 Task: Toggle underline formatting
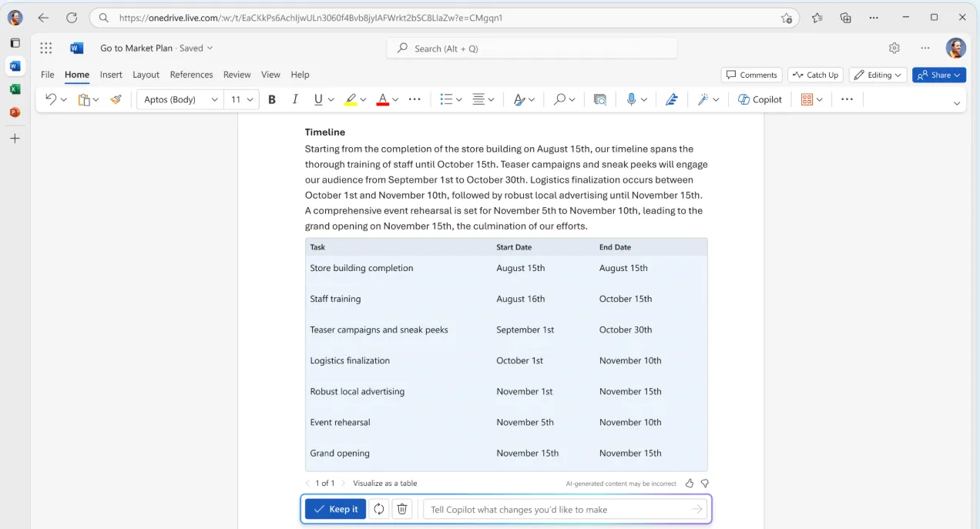[x=318, y=99]
